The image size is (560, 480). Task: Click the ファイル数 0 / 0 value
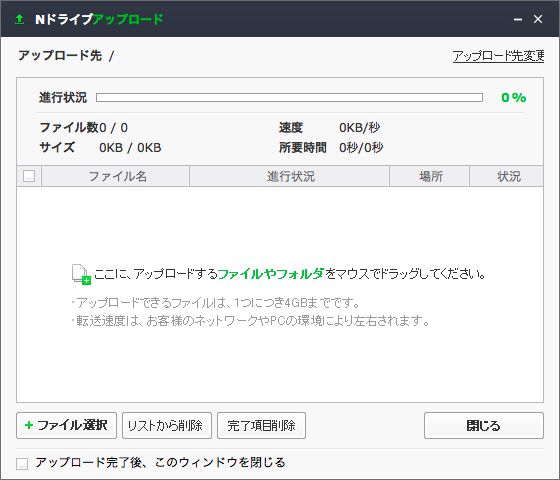pos(113,128)
